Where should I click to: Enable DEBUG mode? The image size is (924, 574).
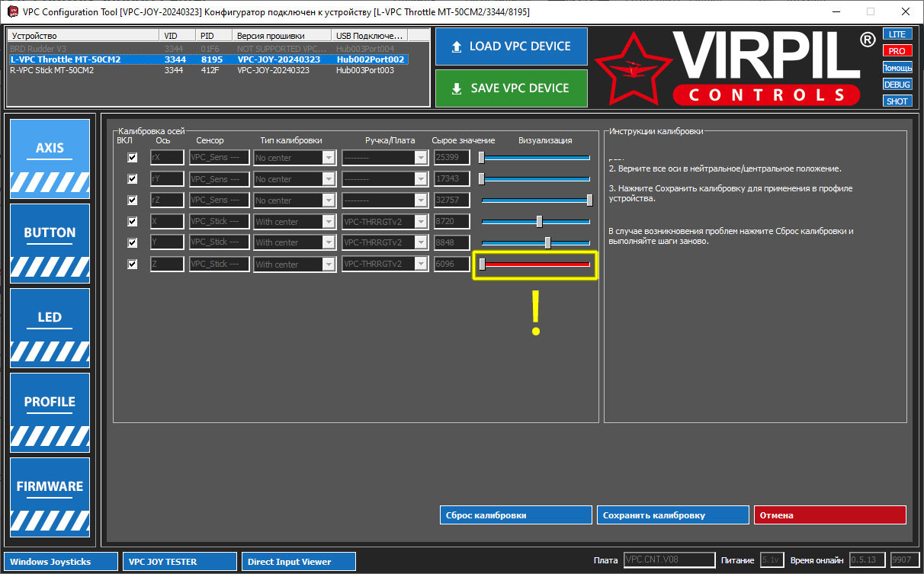click(897, 85)
